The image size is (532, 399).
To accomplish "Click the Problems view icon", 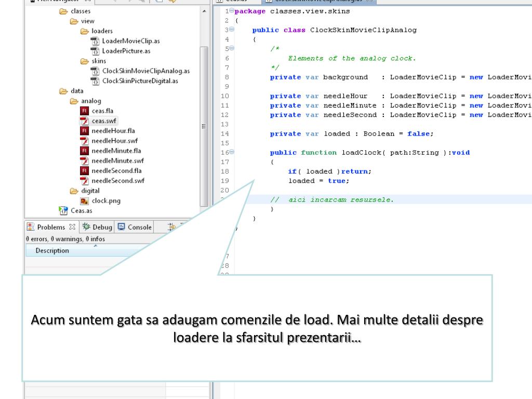I will coord(31,227).
